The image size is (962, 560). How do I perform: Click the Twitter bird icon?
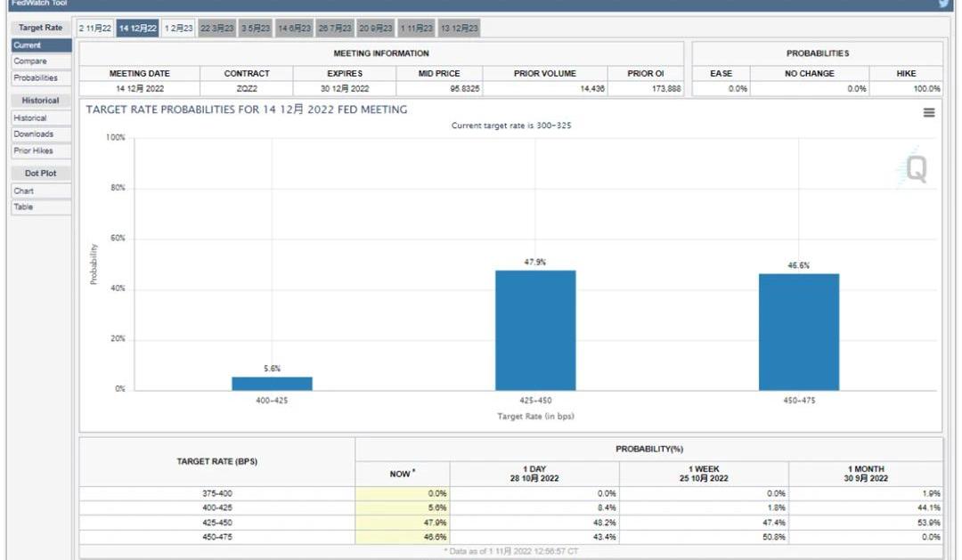pyautogui.click(x=945, y=4)
